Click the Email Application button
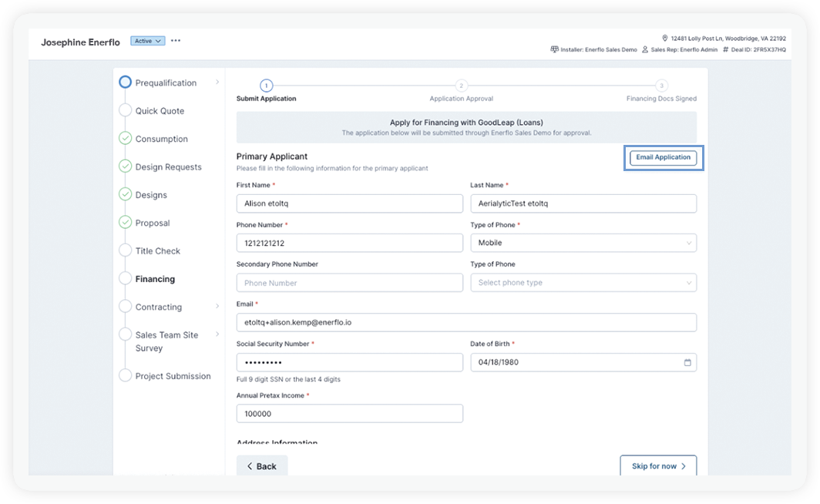This screenshot has height=504, width=820. coord(663,157)
